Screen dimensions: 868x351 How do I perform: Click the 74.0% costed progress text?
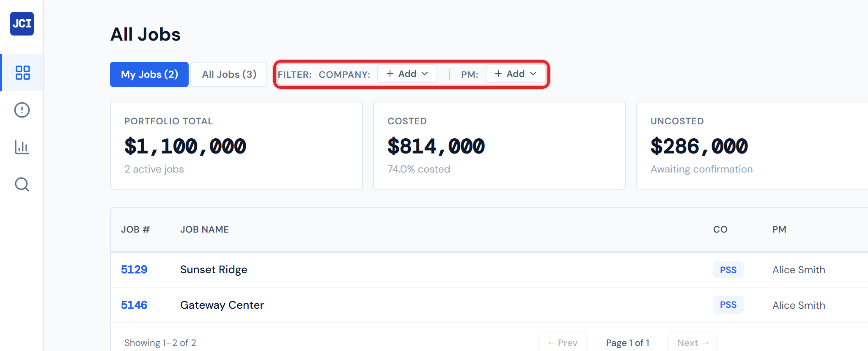point(419,169)
